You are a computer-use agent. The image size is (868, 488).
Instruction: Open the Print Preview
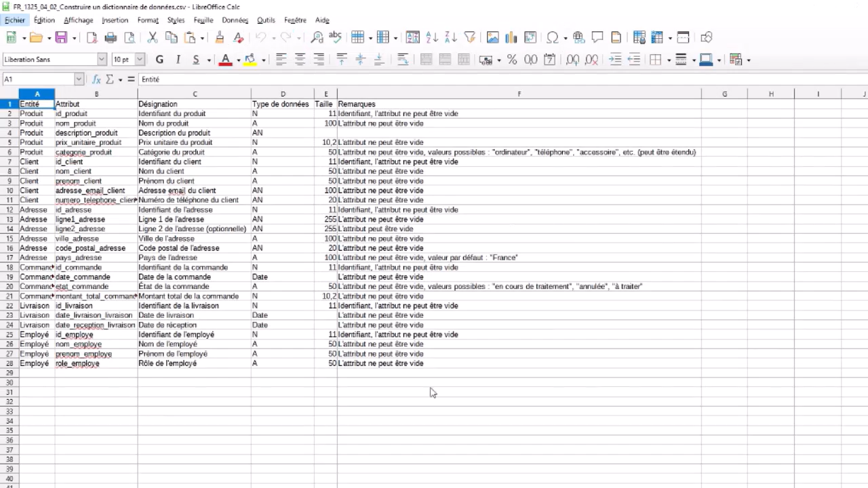[131, 37]
